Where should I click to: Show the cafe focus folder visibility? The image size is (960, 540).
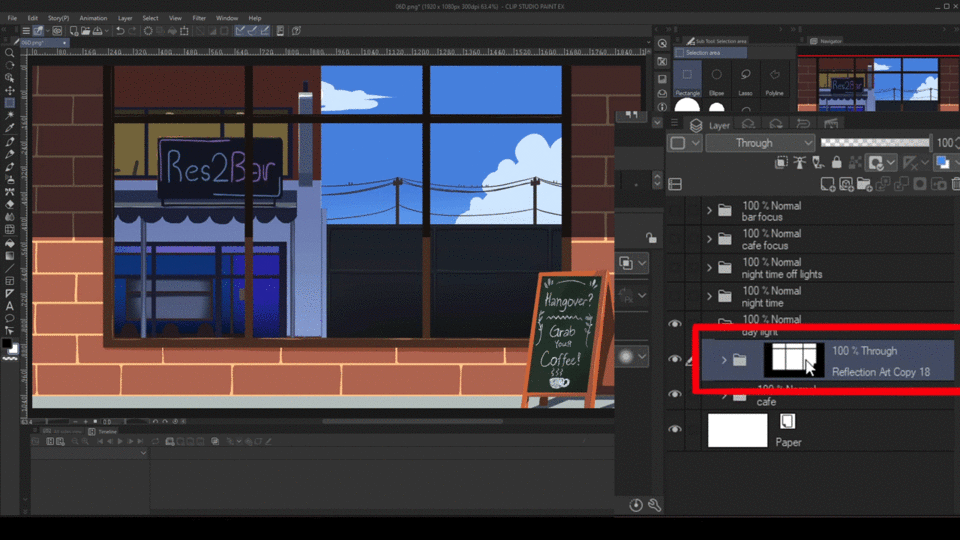click(x=675, y=239)
